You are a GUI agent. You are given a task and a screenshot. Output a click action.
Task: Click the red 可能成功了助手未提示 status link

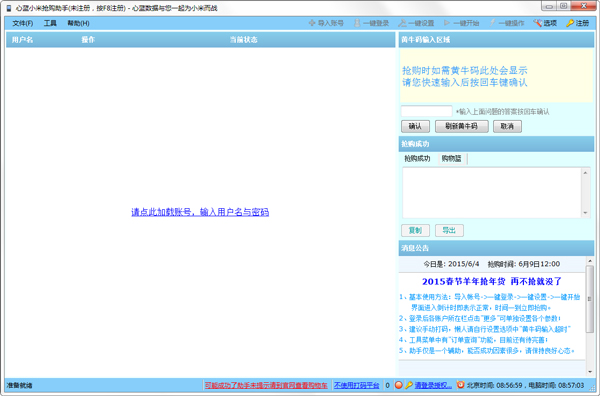coord(266,385)
